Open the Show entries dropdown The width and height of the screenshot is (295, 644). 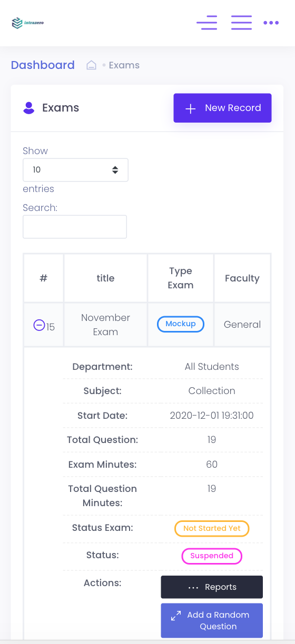point(75,170)
